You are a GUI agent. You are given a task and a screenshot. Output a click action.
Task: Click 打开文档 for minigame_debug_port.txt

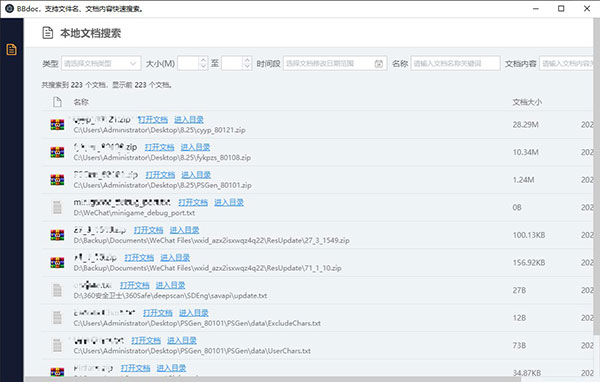tap(193, 202)
